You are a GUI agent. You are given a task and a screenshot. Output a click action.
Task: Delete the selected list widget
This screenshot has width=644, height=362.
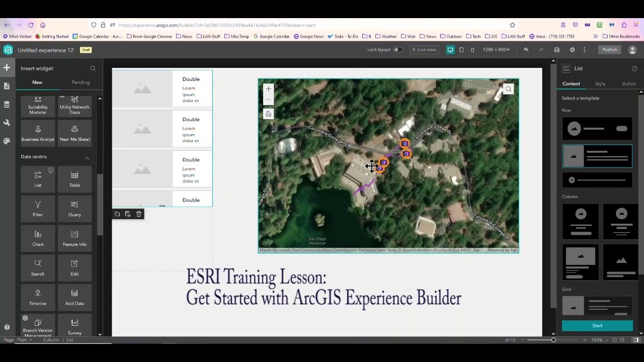[139, 214]
